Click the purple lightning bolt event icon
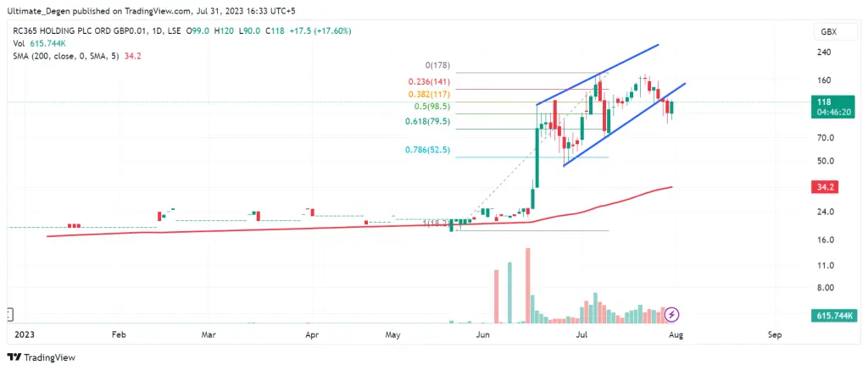The image size is (868, 370). pos(671,315)
